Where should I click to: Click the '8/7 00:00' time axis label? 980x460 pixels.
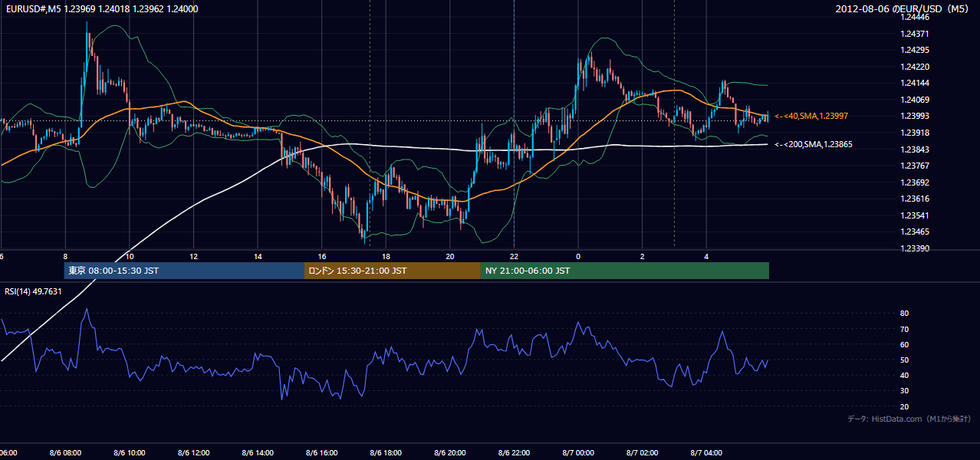tap(578, 453)
